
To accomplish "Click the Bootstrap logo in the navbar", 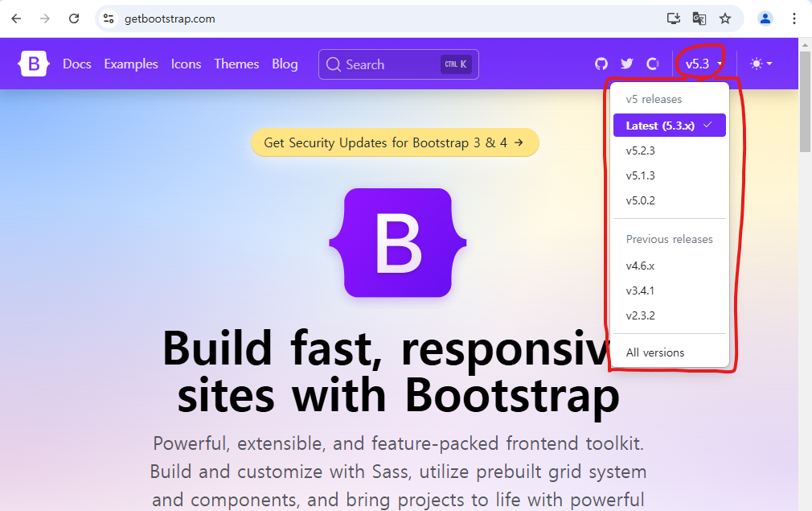I will (34, 64).
